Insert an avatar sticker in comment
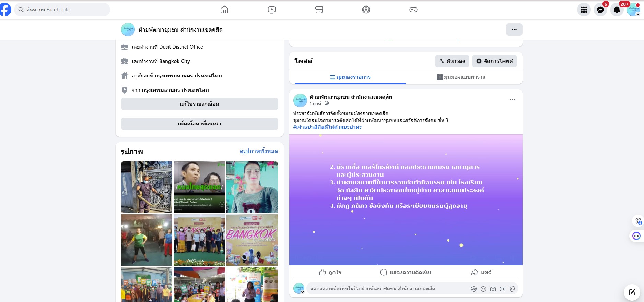 [x=474, y=289]
